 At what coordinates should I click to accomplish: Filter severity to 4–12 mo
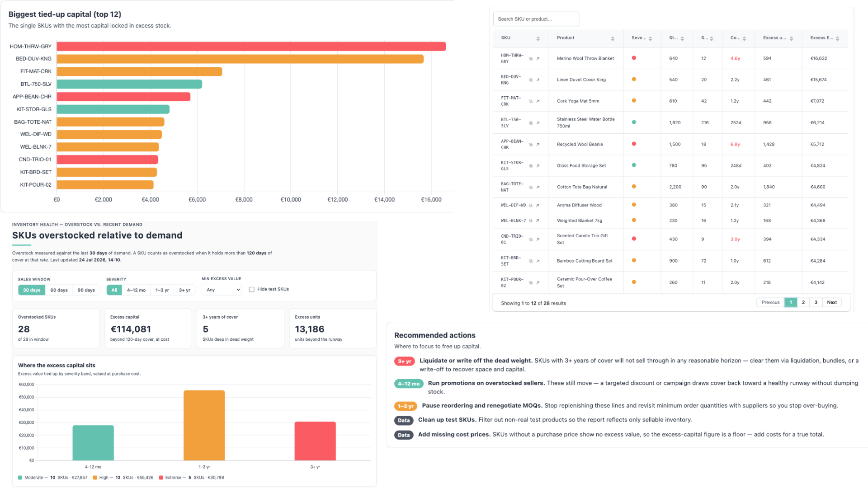[136, 290]
